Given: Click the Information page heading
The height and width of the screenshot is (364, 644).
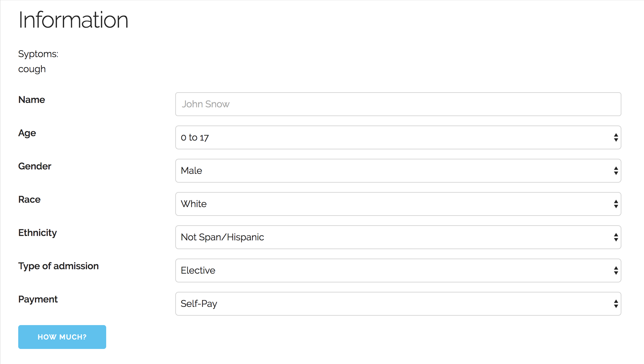Looking at the screenshot, I should tap(73, 20).
